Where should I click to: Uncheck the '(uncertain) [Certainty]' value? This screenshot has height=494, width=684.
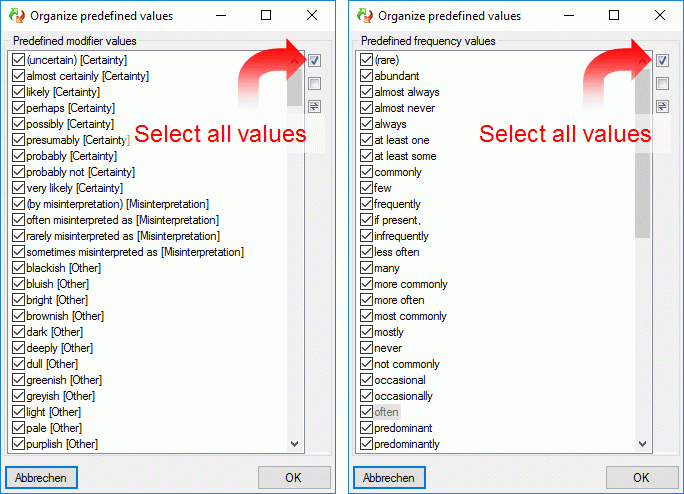click(18, 60)
